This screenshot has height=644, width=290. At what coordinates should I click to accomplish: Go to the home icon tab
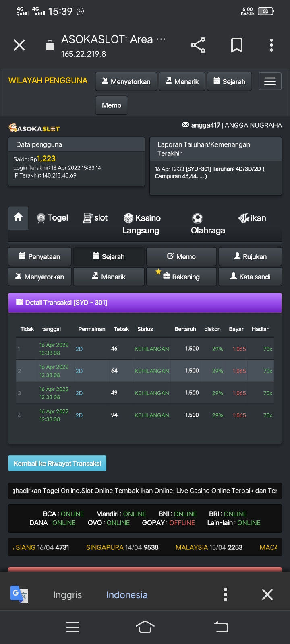pos(18,217)
